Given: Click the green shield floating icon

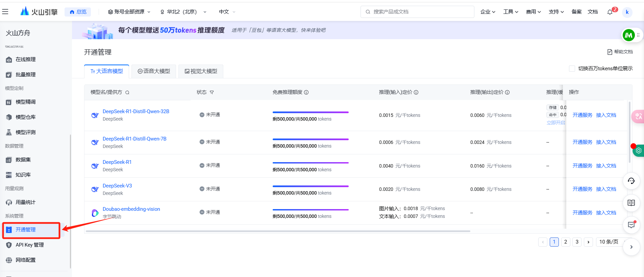Looking at the screenshot, I should pyautogui.click(x=638, y=151).
